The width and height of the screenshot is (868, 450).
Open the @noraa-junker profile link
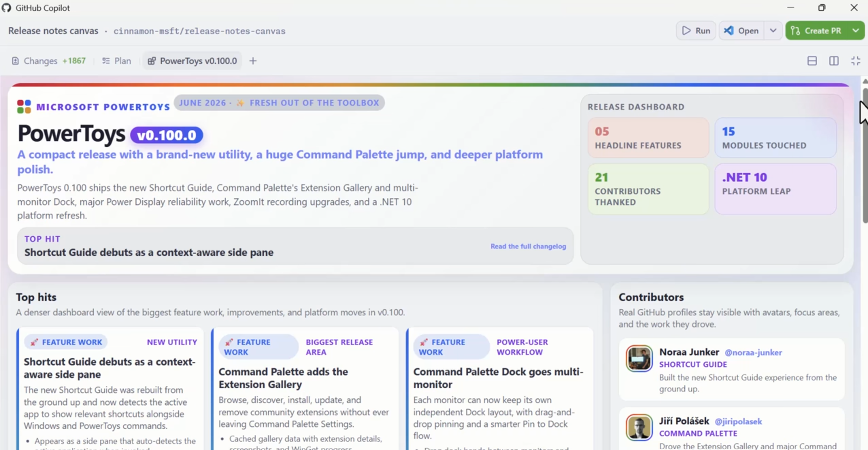(x=753, y=353)
